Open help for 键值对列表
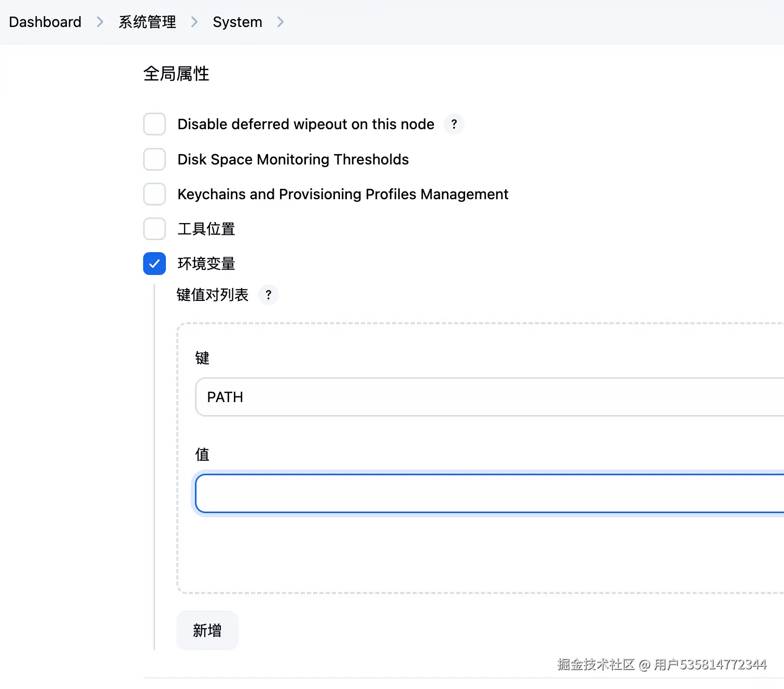The image size is (784, 689). [x=269, y=295]
